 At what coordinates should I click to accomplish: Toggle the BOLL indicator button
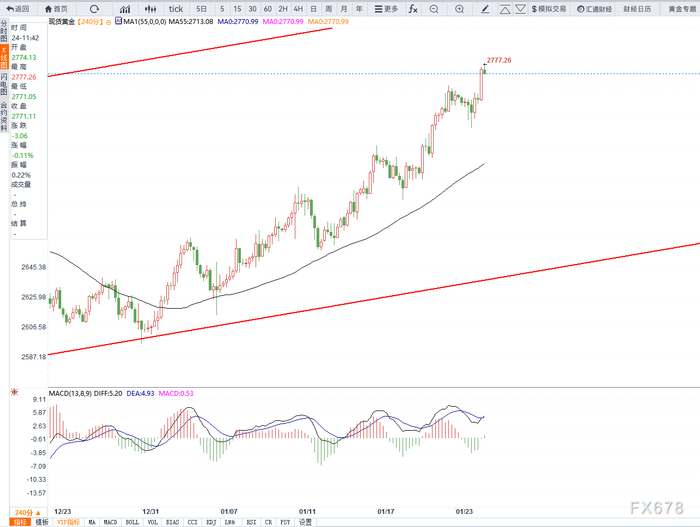point(132,522)
